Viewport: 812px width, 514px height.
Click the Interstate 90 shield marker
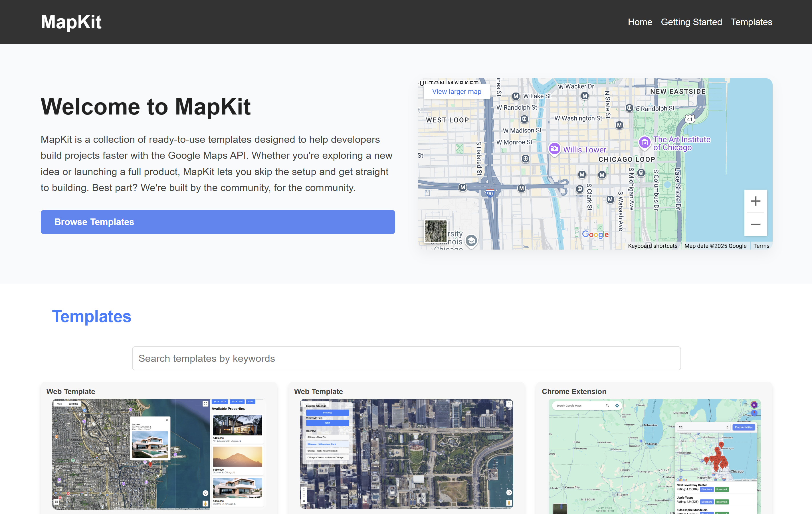coord(490,193)
